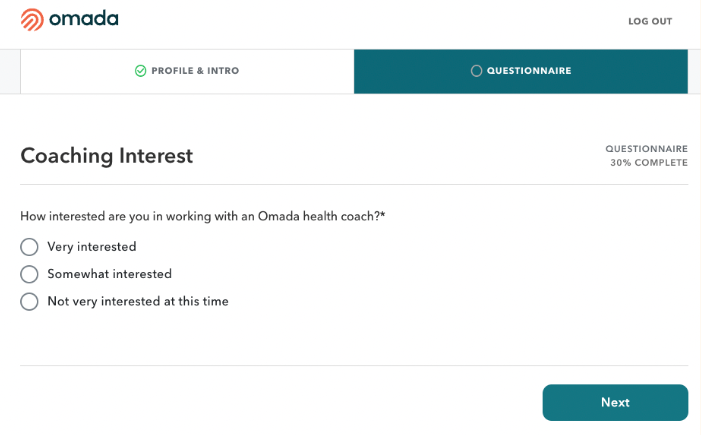Click the "Not very interested at this time" label
This screenshot has width=701, height=435.
coord(138,301)
